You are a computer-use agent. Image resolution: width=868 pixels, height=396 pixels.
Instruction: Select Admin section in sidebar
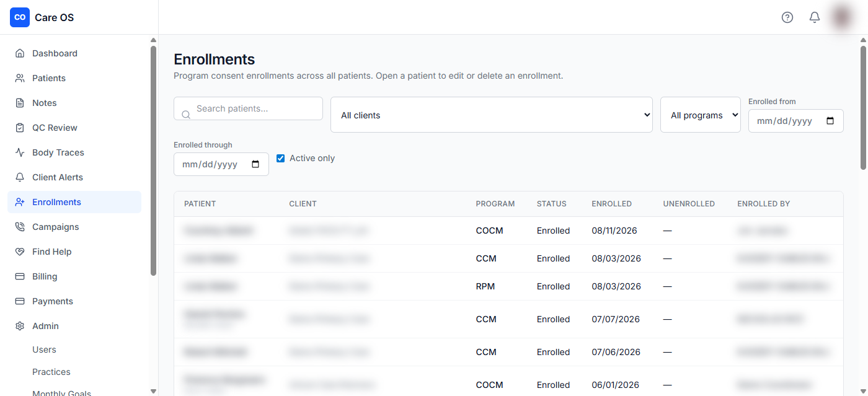pos(74,326)
